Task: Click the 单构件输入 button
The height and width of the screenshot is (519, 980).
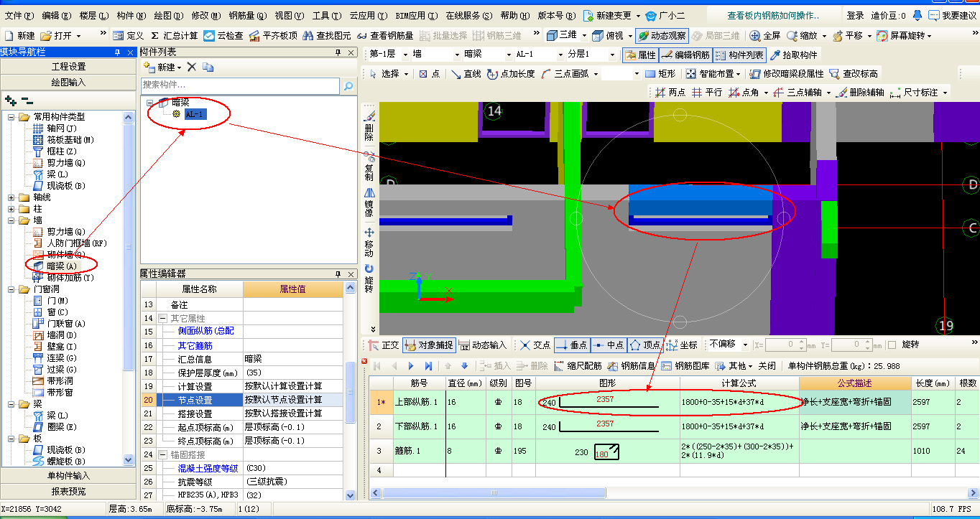Action: (x=68, y=475)
